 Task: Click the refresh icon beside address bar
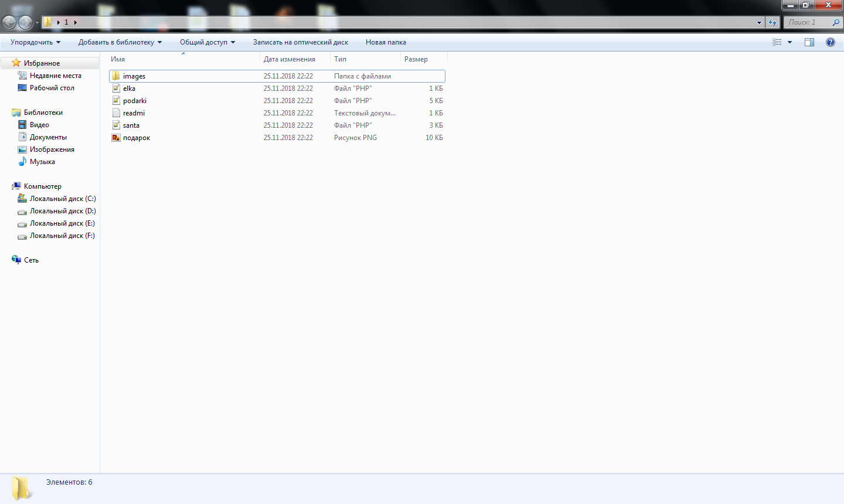(772, 23)
